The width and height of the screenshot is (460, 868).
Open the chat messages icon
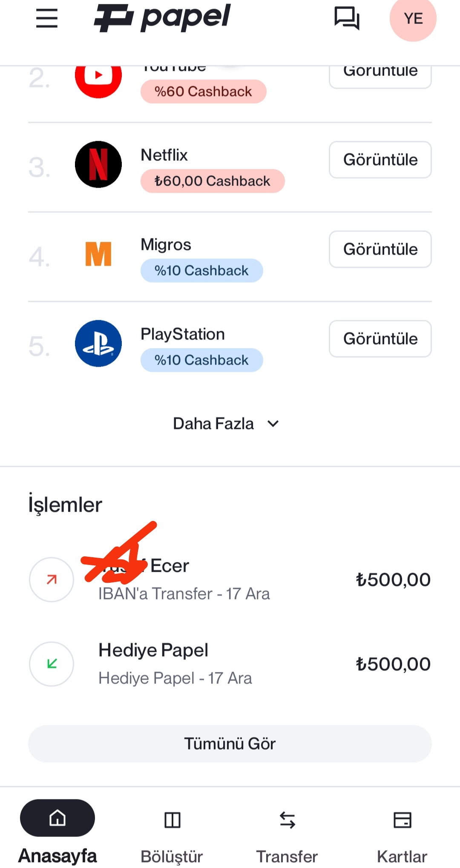347,18
